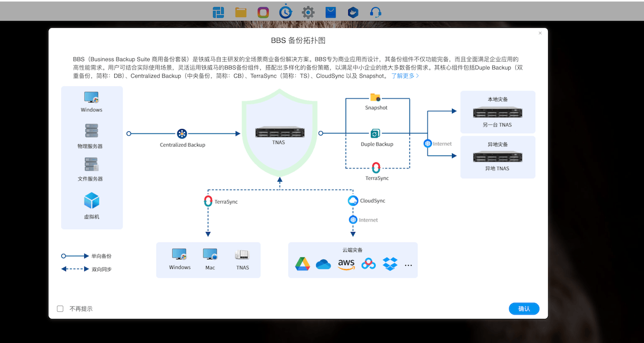This screenshot has width=644, height=343.
Task: Click the Centralized Backup icon
Action: click(x=182, y=133)
